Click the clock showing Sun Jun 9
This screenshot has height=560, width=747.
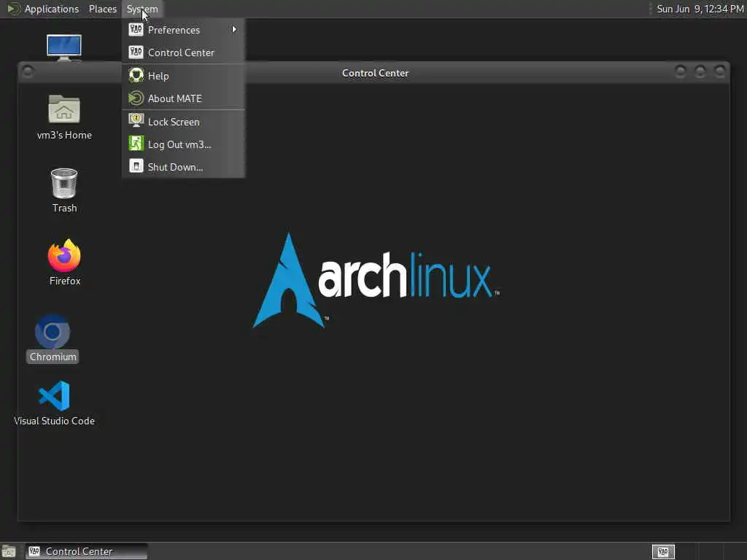[700, 9]
